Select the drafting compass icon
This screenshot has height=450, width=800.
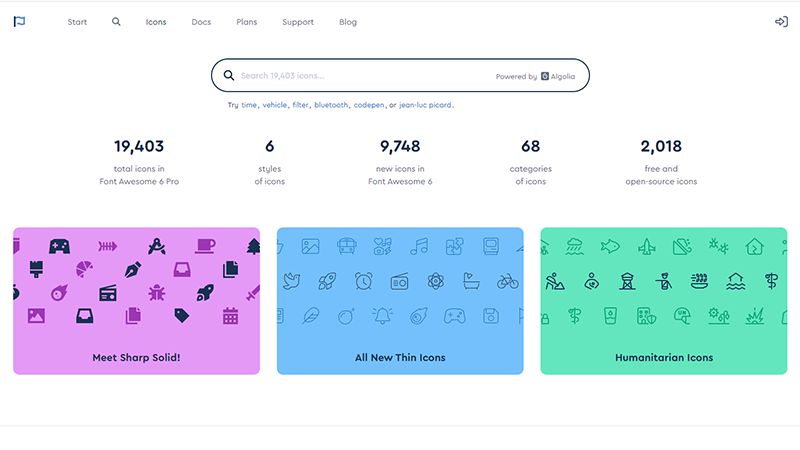click(x=157, y=246)
